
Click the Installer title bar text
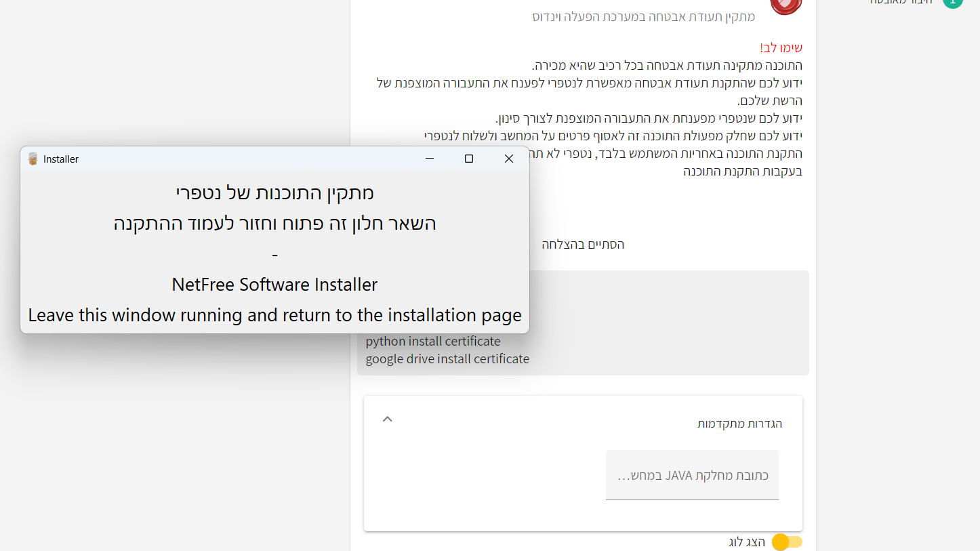(61, 159)
